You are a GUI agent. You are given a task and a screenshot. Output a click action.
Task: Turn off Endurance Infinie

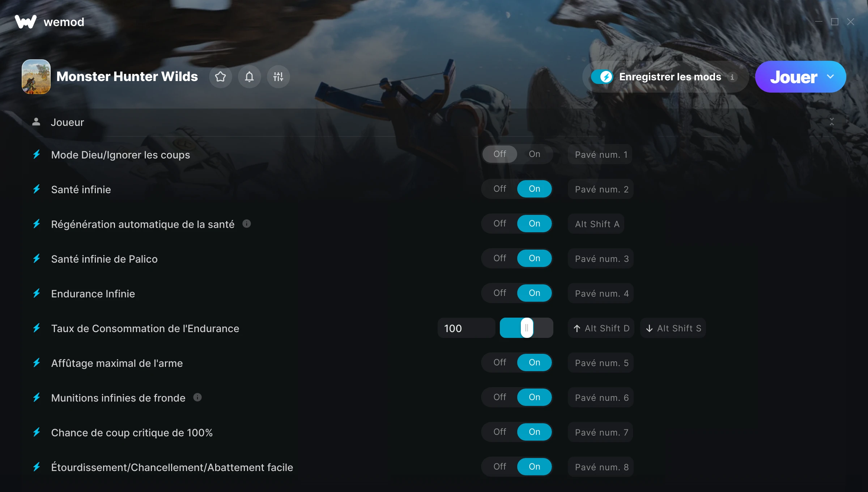[500, 293]
